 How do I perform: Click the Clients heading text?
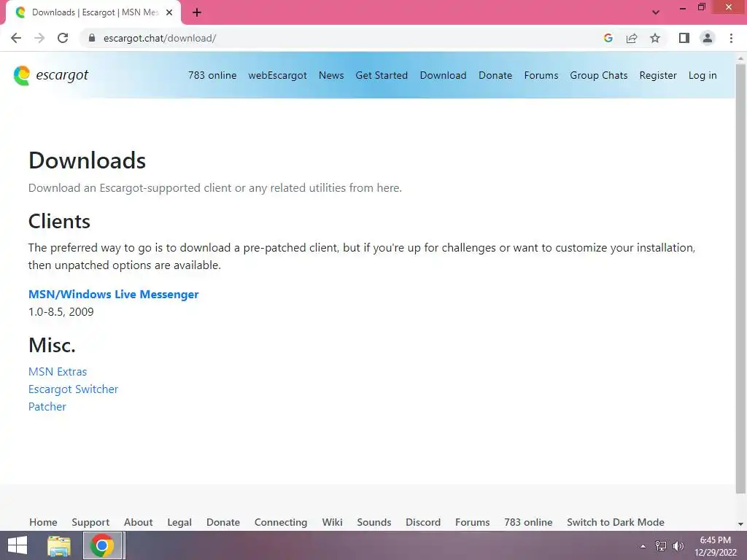point(59,222)
